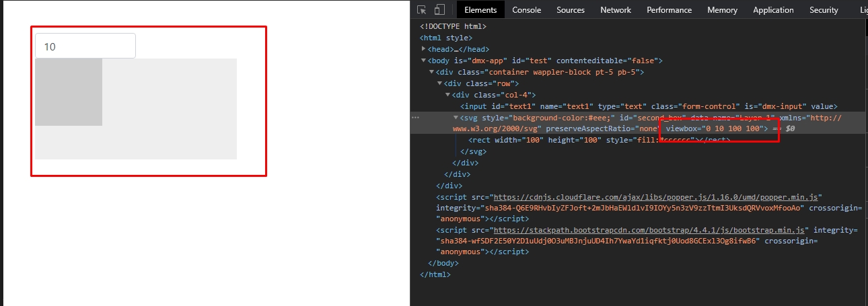
Task: Collapse the body element node
Action: 424,61
